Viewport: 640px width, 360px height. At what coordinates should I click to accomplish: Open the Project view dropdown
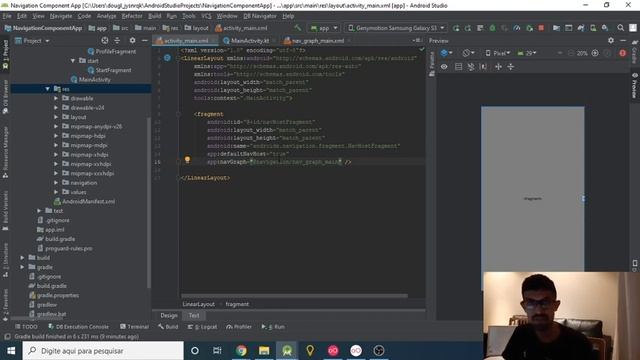coord(32,40)
